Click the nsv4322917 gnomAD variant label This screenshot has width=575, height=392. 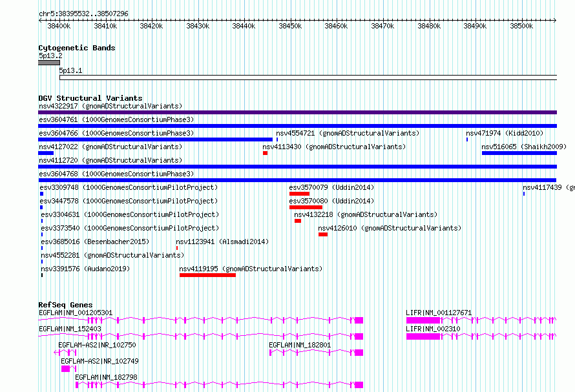click(x=110, y=106)
